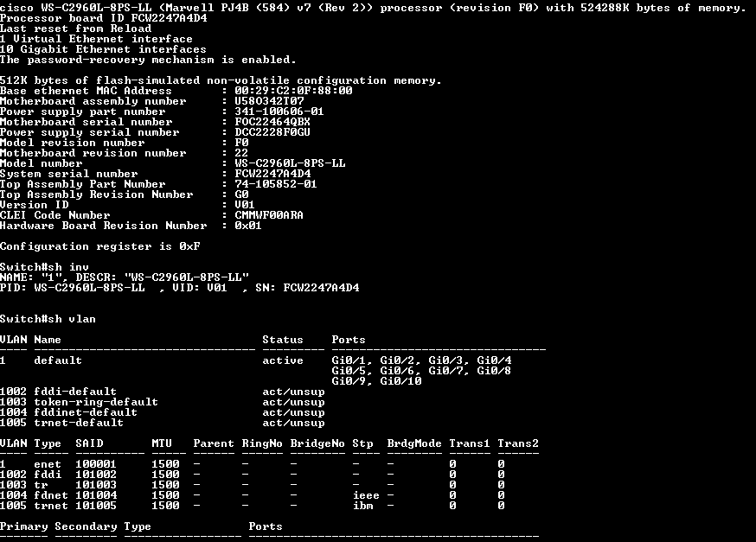Select SAID value 101004
The width and height of the screenshot is (756, 542).
click(x=96, y=495)
